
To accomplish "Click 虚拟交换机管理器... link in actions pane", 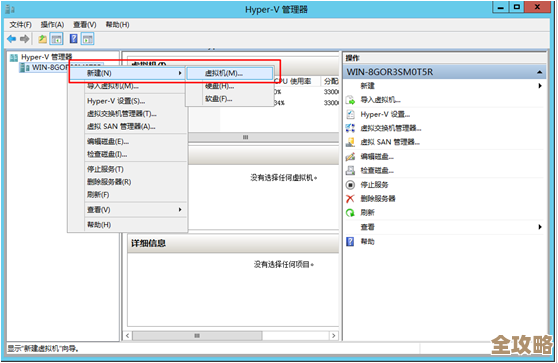I will (x=391, y=128).
